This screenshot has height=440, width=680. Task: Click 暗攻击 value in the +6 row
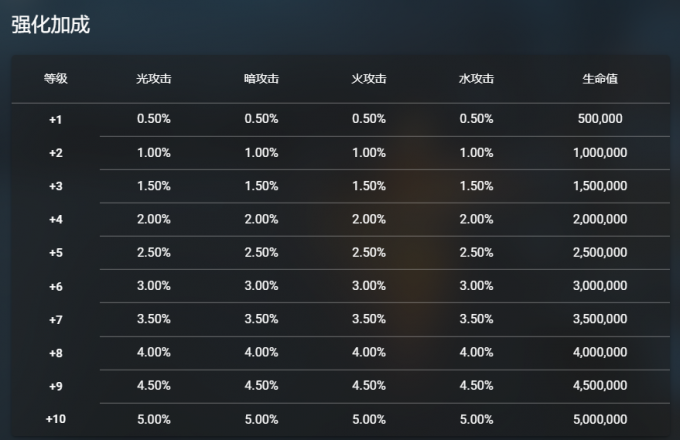(261, 286)
